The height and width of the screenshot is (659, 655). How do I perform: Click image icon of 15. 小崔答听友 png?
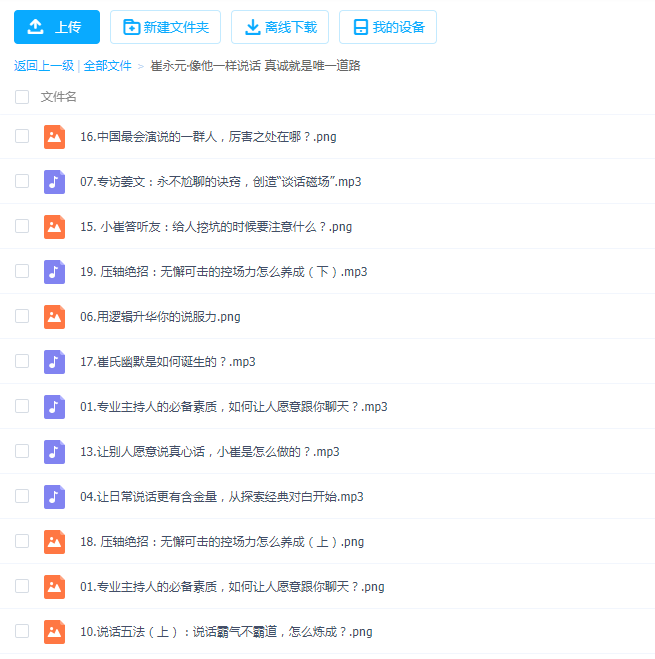[54, 227]
